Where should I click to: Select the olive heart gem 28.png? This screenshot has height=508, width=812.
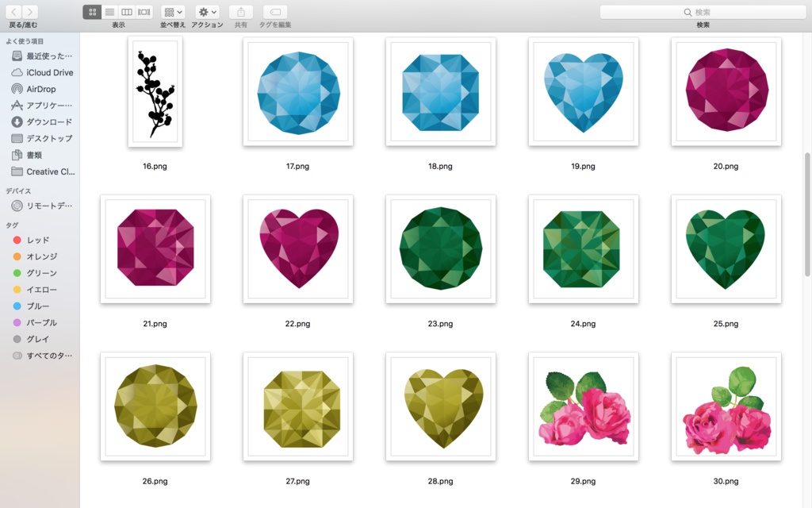pos(441,406)
